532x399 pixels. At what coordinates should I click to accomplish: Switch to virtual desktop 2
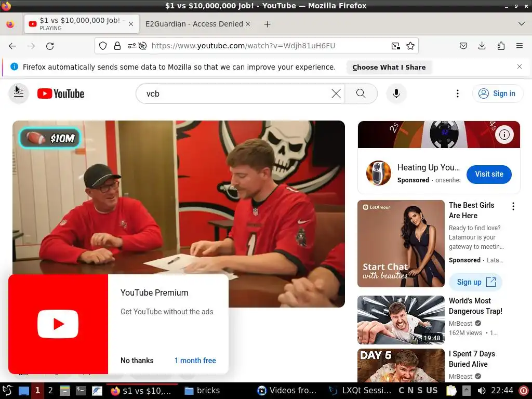(50, 391)
